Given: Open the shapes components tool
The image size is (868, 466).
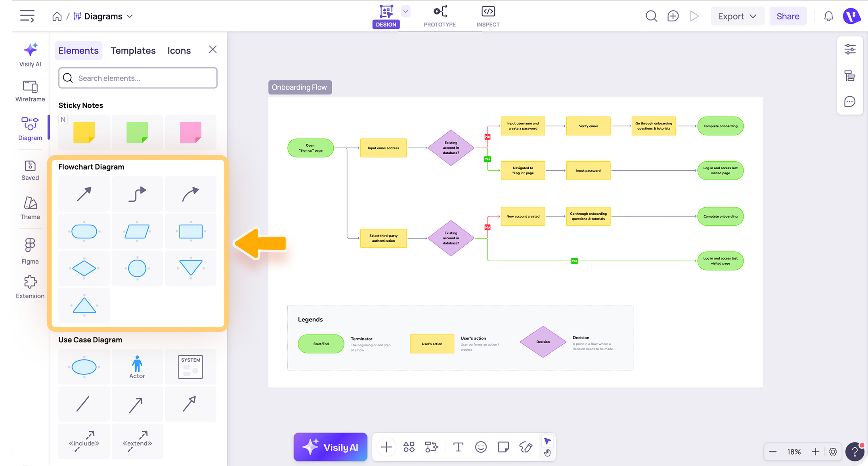Looking at the screenshot, I should click(409, 447).
